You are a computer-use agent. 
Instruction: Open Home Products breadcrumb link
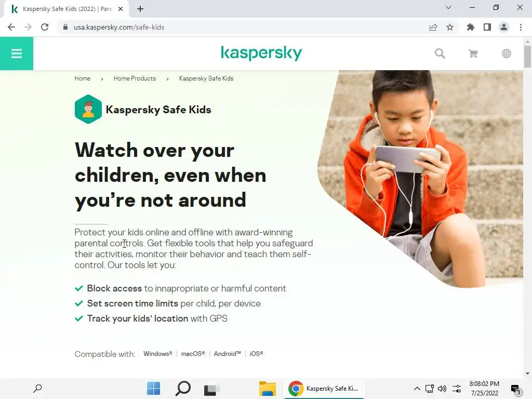pos(135,78)
